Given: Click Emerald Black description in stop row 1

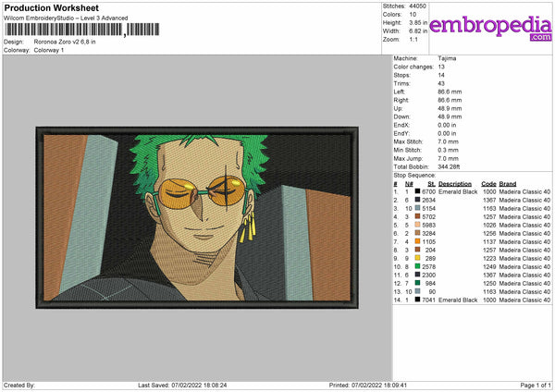Looking at the screenshot, I should (458, 191).
